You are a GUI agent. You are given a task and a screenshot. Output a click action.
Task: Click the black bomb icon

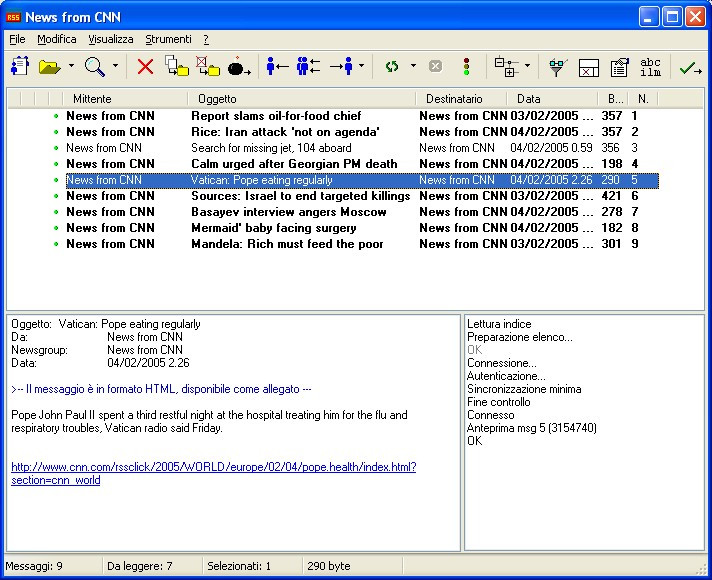(x=239, y=67)
